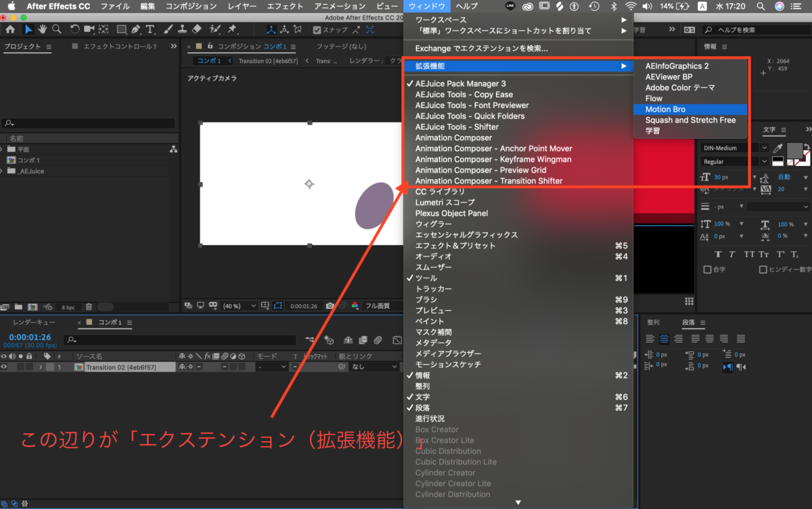Viewport: 812px width, 509px height.
Task: Select the Rotation tool
Action: tap(74, 30)
